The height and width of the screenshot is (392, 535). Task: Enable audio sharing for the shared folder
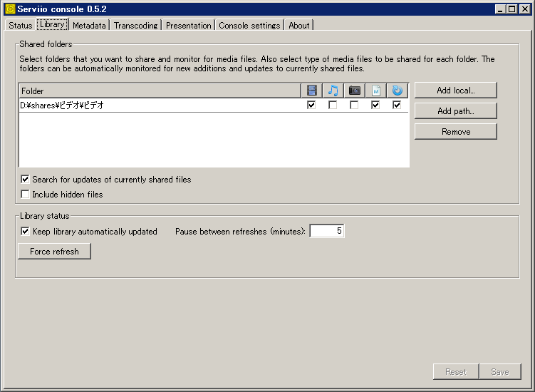pyautogui.click(x=333, y=105)
